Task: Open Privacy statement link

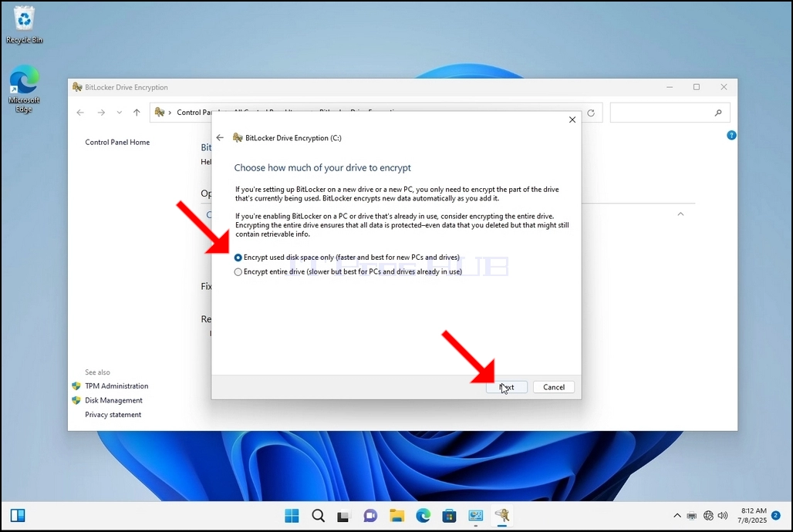Action: (x=113, y=415)
